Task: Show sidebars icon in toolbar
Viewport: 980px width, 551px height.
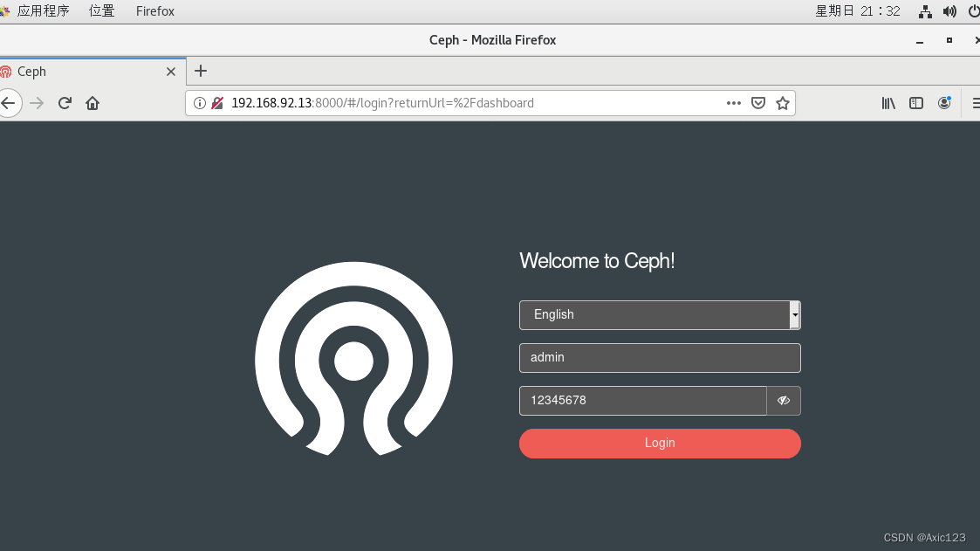Action: (x=916, y=103)
